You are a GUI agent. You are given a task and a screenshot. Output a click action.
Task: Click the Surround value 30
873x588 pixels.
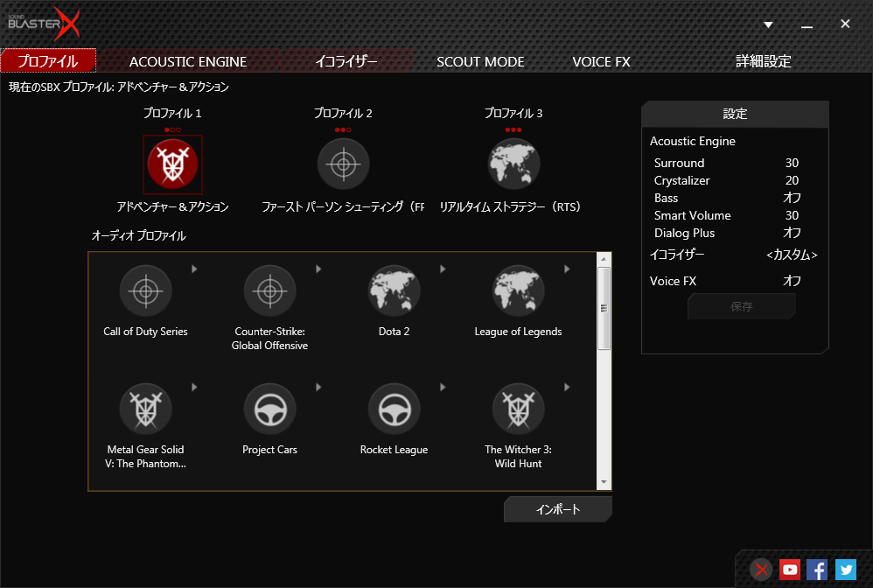coord(792,163)
